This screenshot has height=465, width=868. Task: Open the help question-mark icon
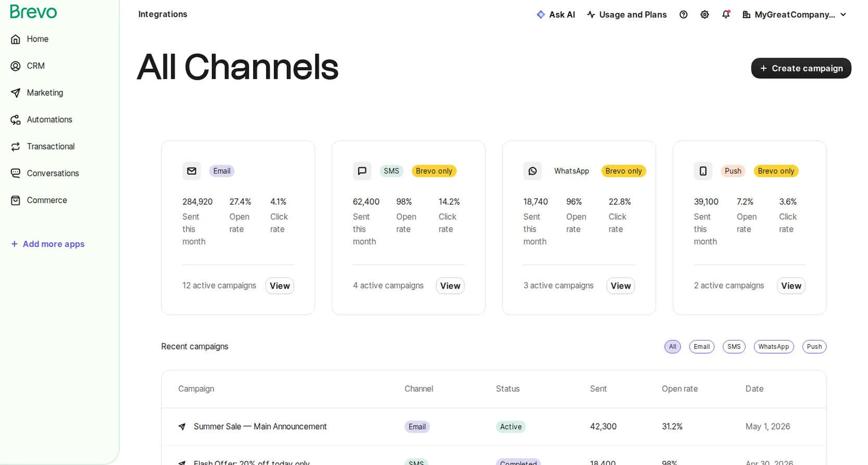(684, 15)
